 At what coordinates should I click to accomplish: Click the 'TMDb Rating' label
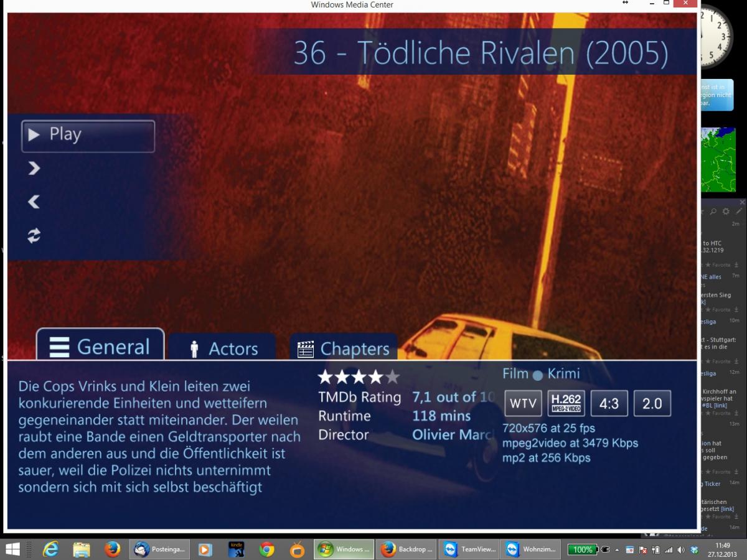tap(359, 397)
